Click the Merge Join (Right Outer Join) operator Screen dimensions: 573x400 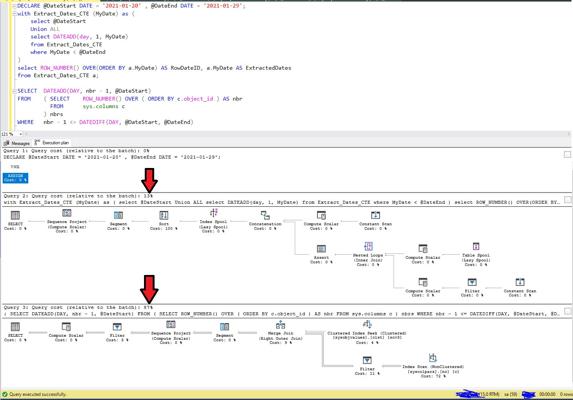point(280,332)
